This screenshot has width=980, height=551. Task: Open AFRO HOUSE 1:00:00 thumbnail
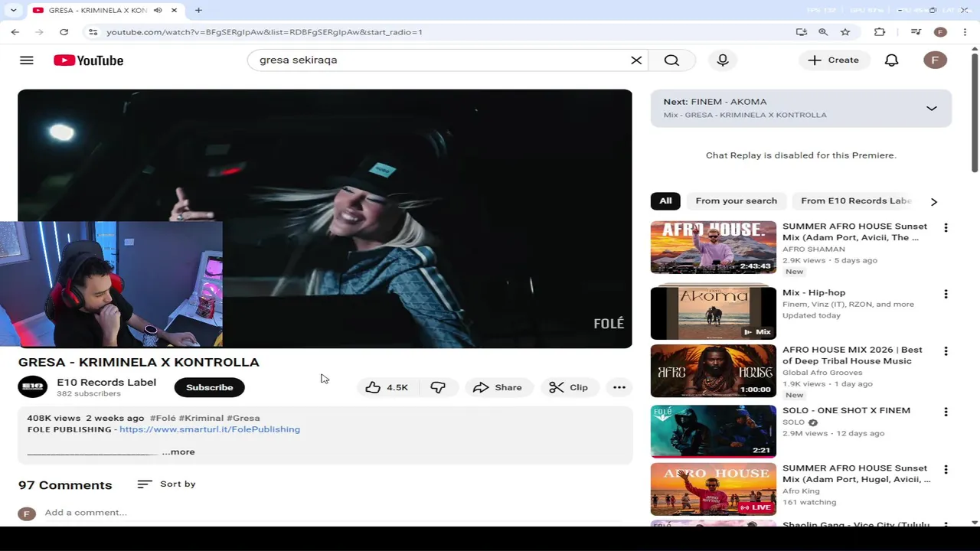pos(713,371)
